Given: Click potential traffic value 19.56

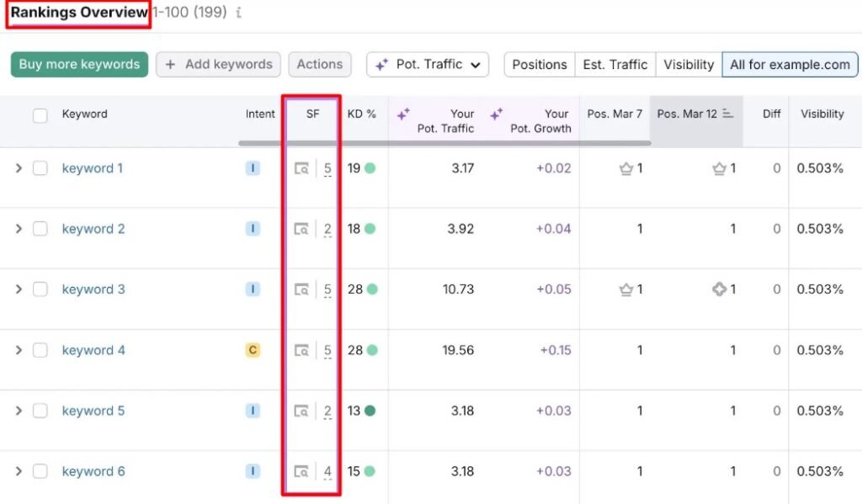Looking at the screenshot, I should tap(458, 350).
